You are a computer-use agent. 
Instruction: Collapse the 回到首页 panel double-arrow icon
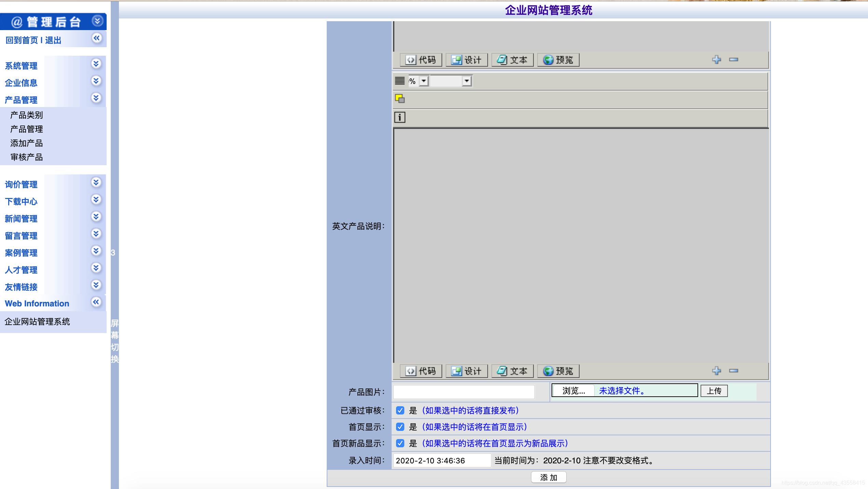point(97,38)
